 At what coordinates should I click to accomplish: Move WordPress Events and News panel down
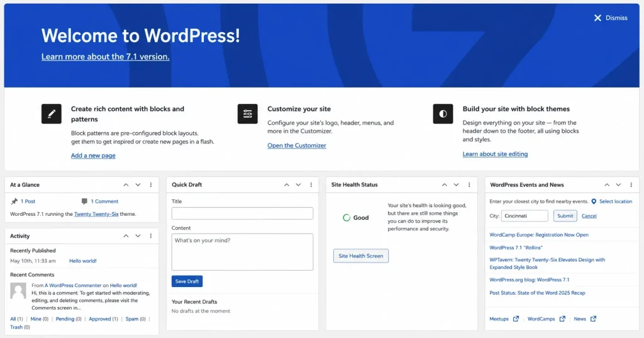[619, 185]
